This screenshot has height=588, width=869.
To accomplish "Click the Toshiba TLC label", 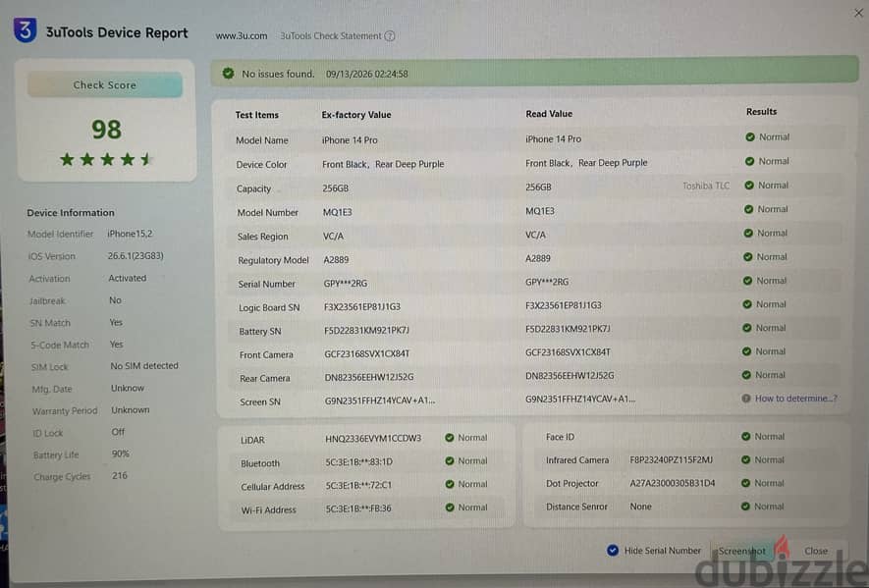I will click(705, 186).
